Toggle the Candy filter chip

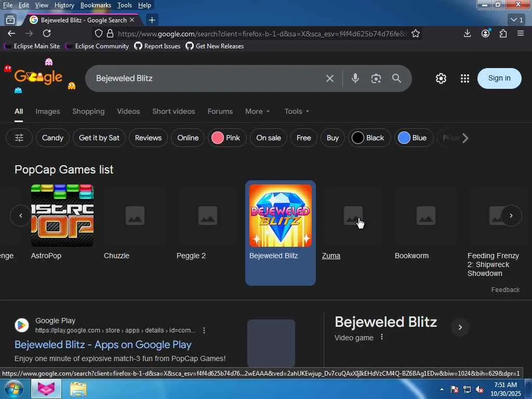(52, 138)
